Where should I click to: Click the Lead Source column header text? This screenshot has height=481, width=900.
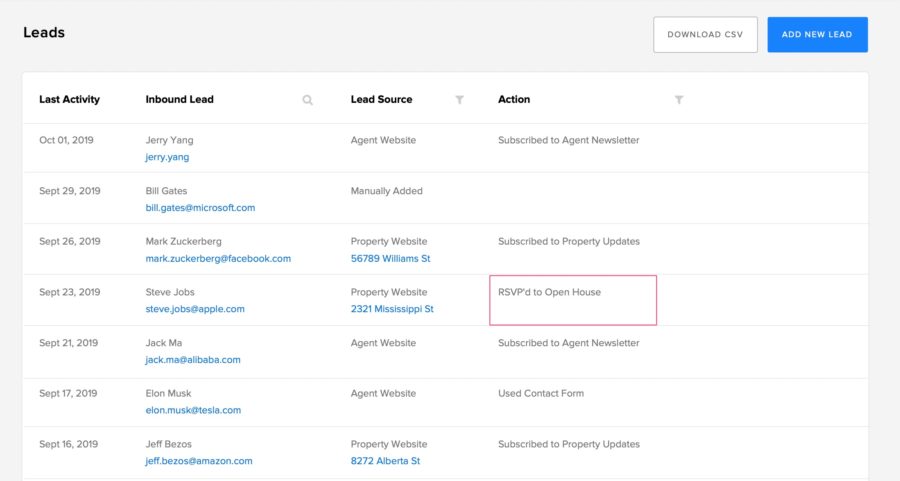click(381, 100)
